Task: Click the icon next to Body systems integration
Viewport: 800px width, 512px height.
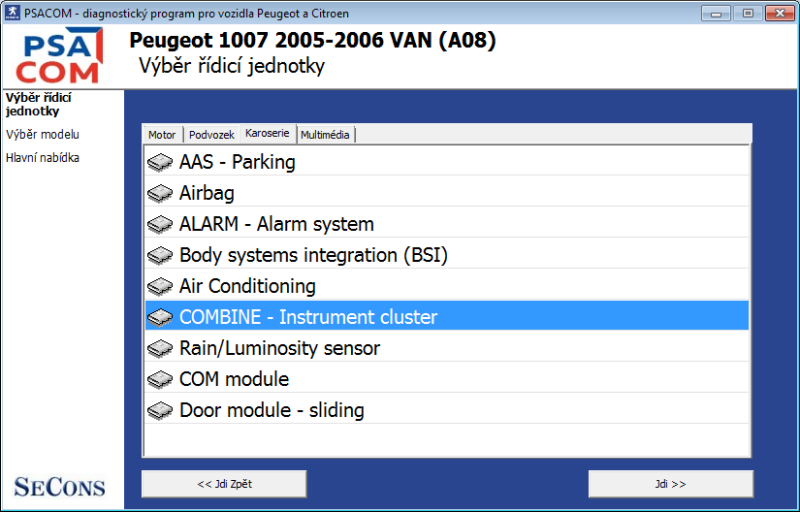Action: coord(160,255)
